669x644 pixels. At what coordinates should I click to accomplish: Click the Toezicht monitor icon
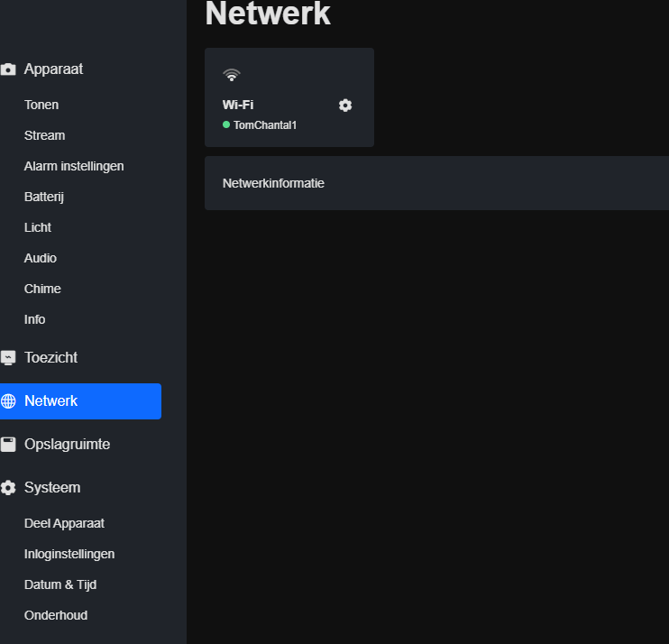(x=8, y=358)
